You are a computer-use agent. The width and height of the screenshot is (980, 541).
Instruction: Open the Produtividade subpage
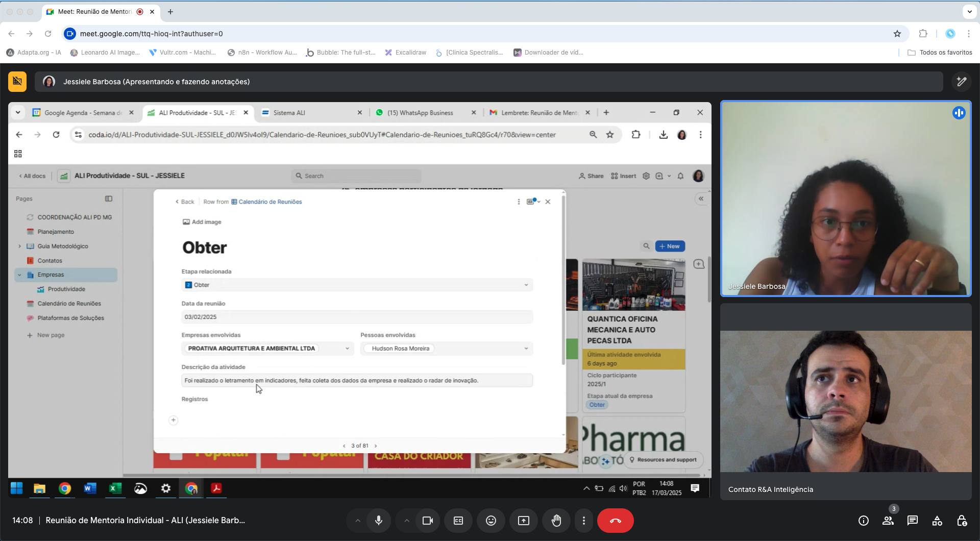click(66, 289)
